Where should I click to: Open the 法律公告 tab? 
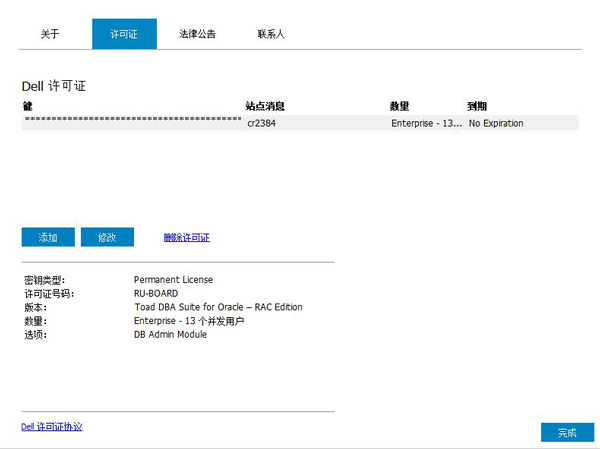(x=198, y=34)
